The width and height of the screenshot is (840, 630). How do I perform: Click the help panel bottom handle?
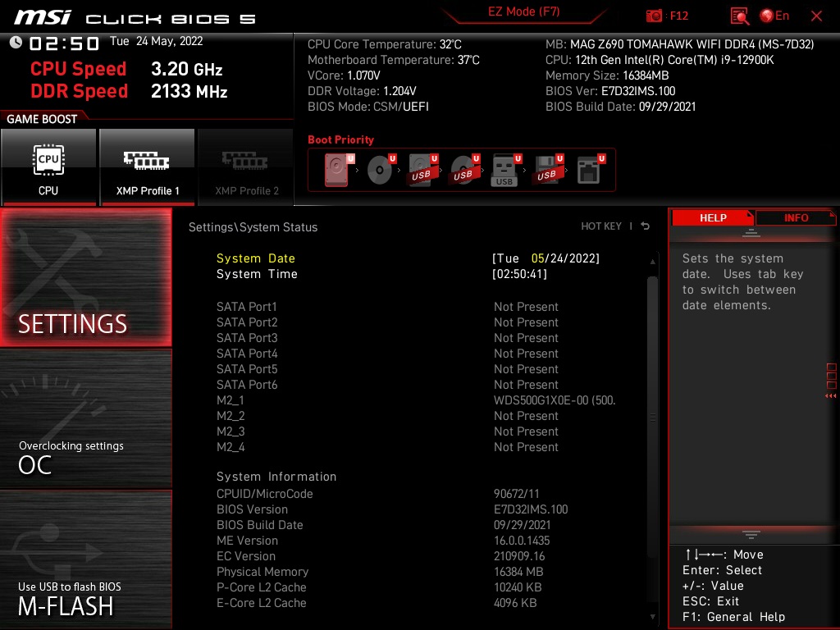(x=751, y=534)
